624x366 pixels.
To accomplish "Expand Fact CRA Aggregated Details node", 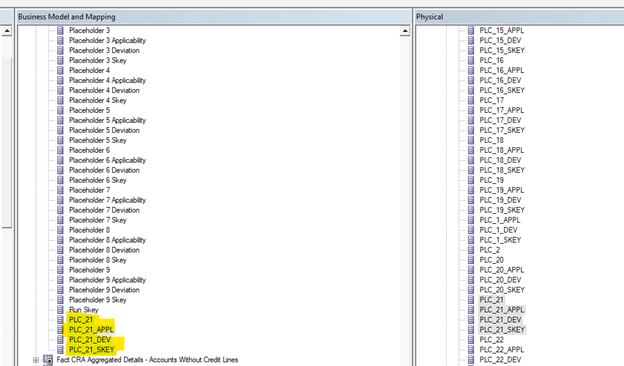I will 36,360.
